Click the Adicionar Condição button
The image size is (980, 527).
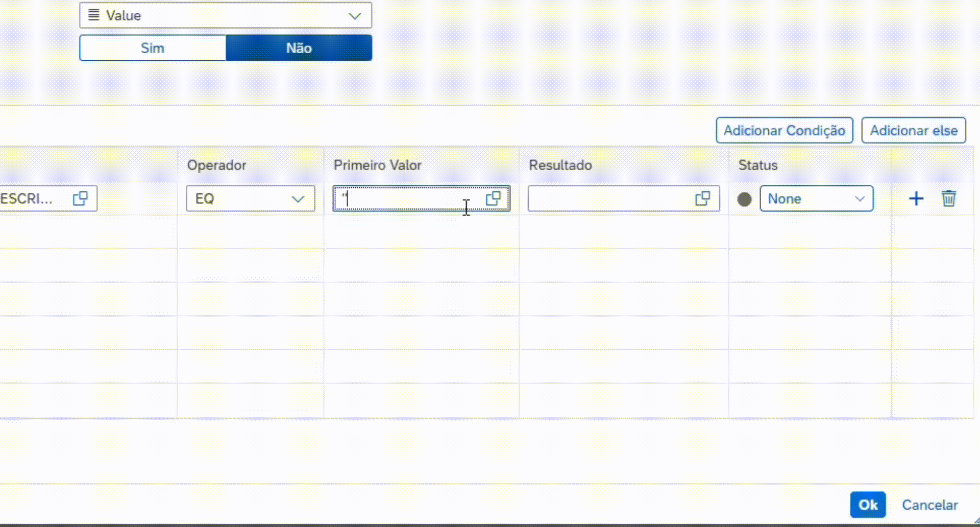click(x=784, y=131)
